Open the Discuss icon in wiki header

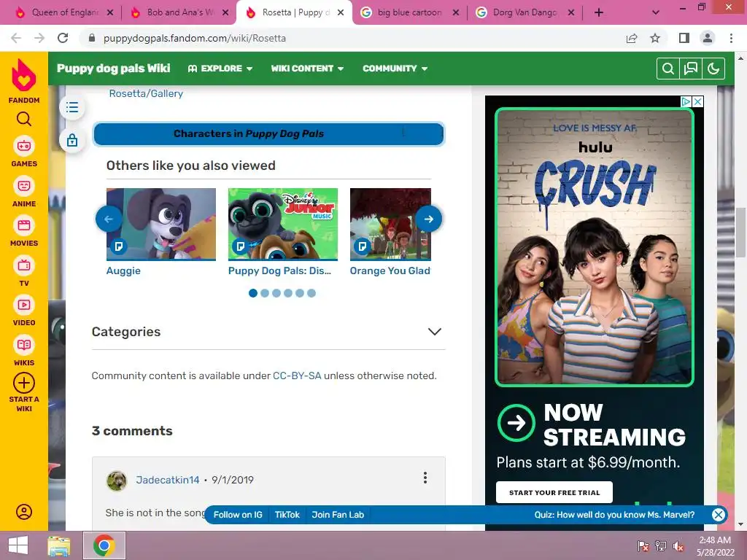click(691, 69)
